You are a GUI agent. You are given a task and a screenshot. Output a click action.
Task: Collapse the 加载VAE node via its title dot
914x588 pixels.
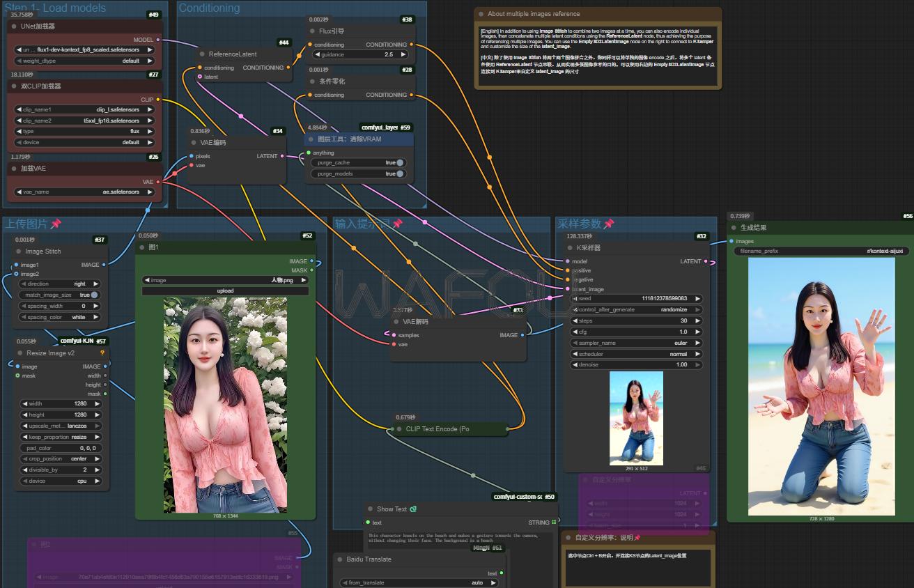[x=14, y=168]
